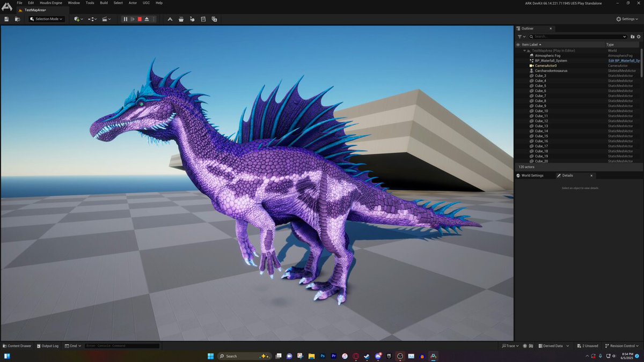Open the Tools menu
Screen dimensions: 644x362
point(90,3)
